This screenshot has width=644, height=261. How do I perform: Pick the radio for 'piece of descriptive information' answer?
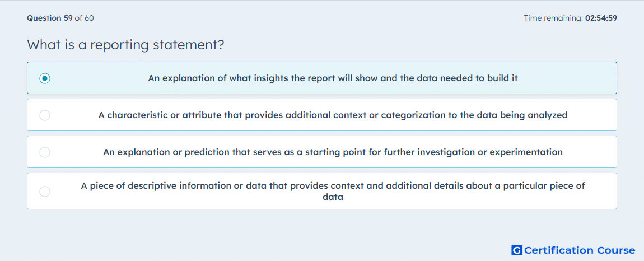point(45,191)
